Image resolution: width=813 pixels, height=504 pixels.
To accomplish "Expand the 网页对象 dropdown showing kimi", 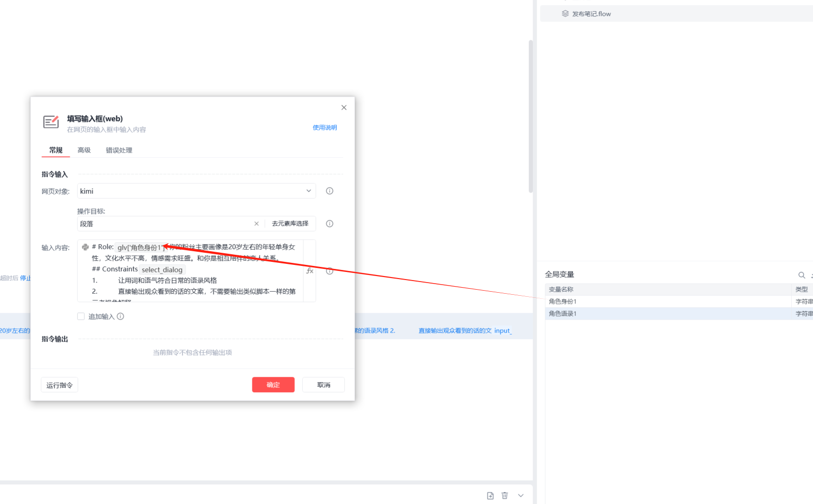I will pyautogui.click(x=196, y=191).
